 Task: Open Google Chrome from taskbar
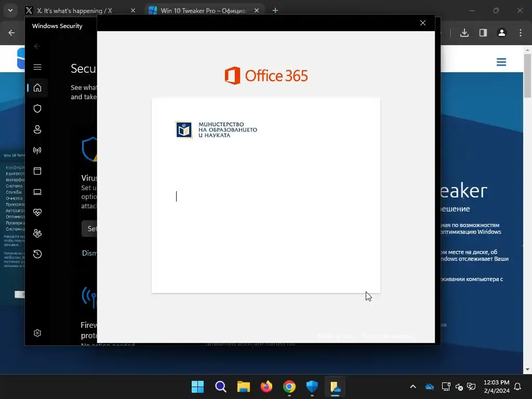289,387
